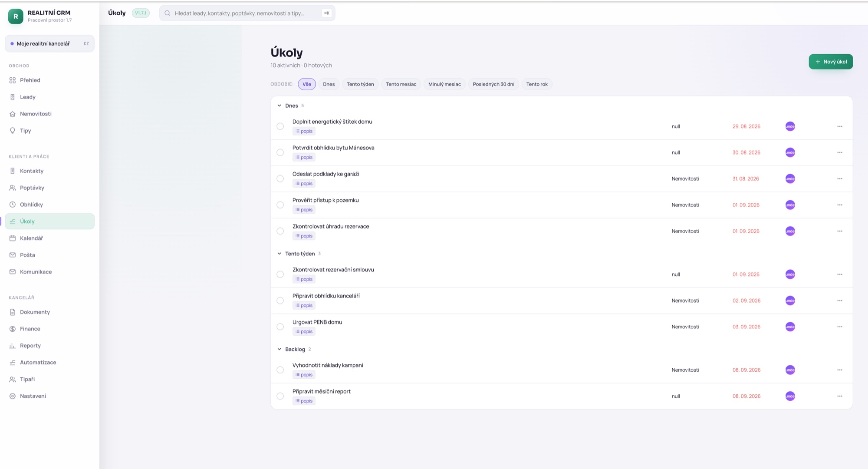Open task title Zkontrolovat rezervační smlouvu
Viewport: 868px width, 469px height.
pos(333,270)
